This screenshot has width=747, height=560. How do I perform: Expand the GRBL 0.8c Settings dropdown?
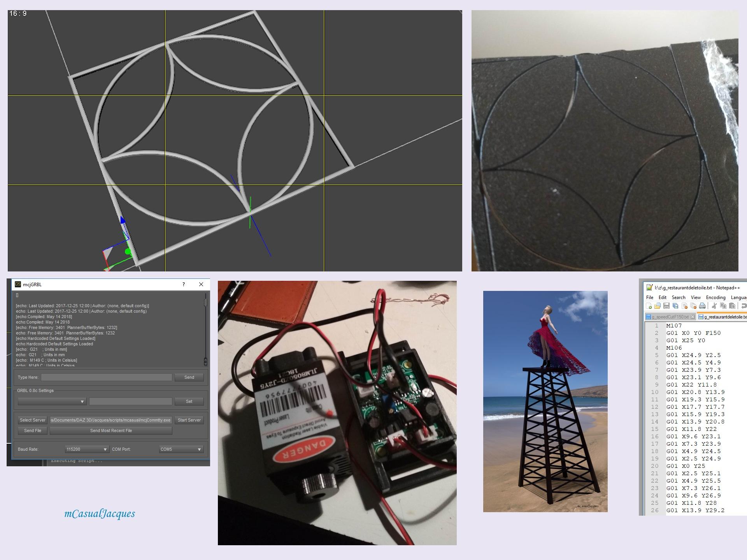point(52,401)
